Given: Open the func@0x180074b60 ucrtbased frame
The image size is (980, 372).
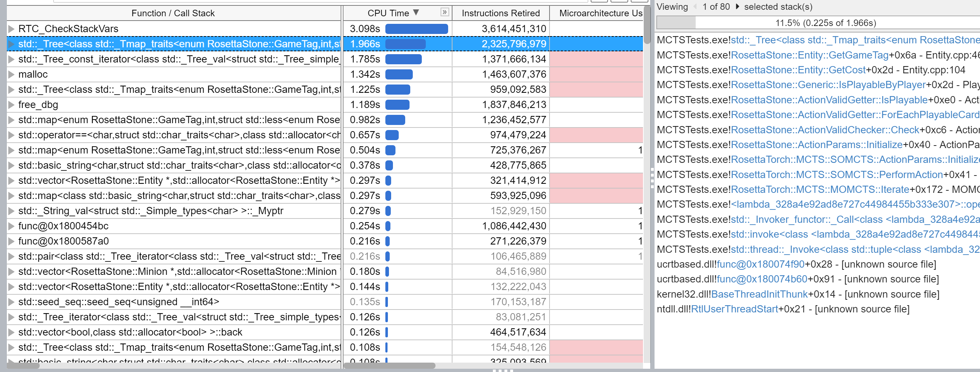Looking at the screenshot, I should click(x=762, y=279).
